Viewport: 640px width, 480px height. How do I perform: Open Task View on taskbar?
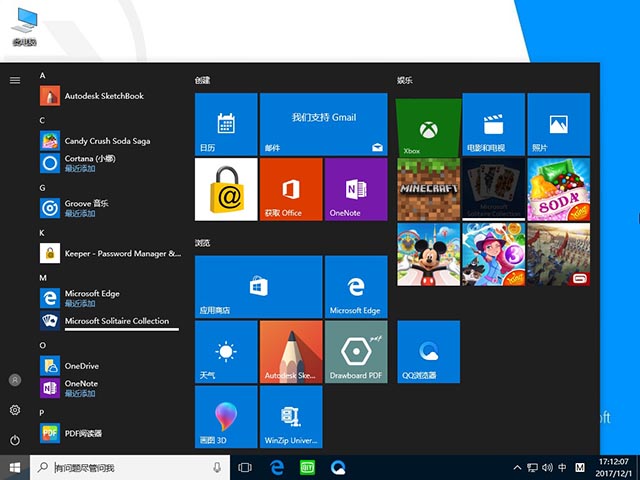click(x=245, y=468)
